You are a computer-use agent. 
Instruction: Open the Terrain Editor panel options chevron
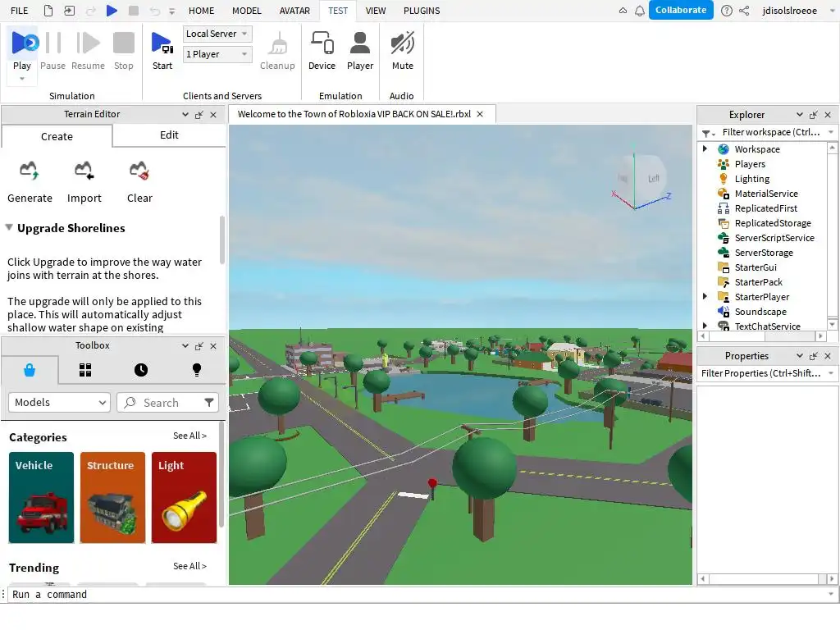(185, 115)
